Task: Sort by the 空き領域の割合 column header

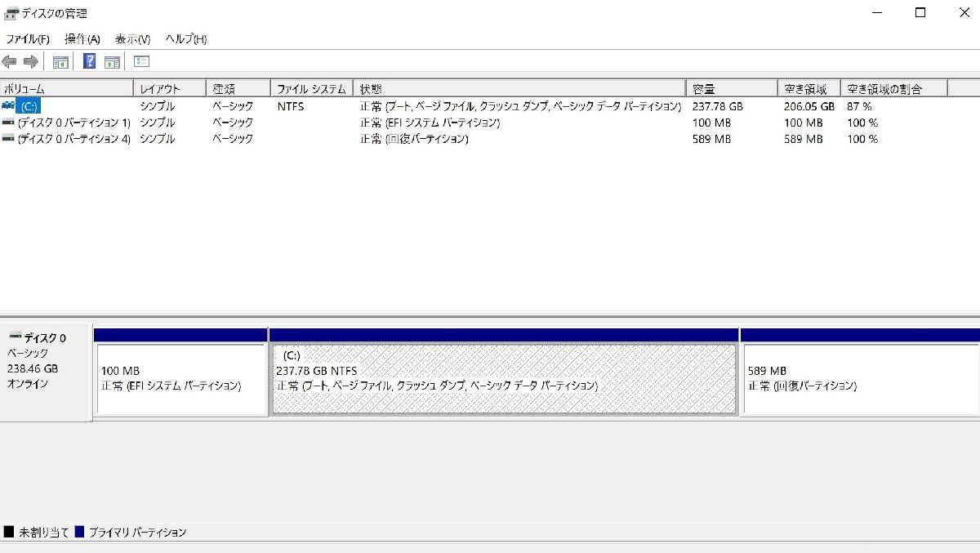Action: point(894,88)
